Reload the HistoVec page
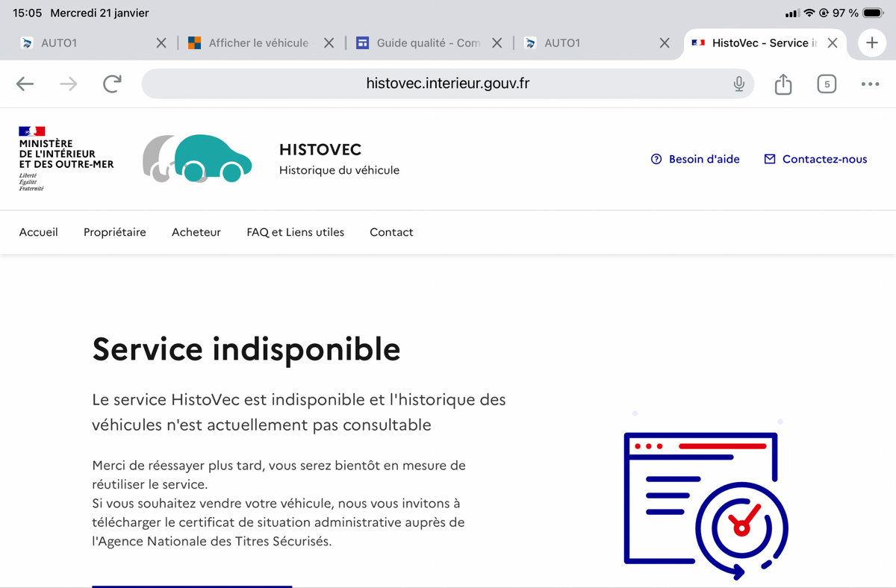The image size is (896, 588). [x=112, y=84]
